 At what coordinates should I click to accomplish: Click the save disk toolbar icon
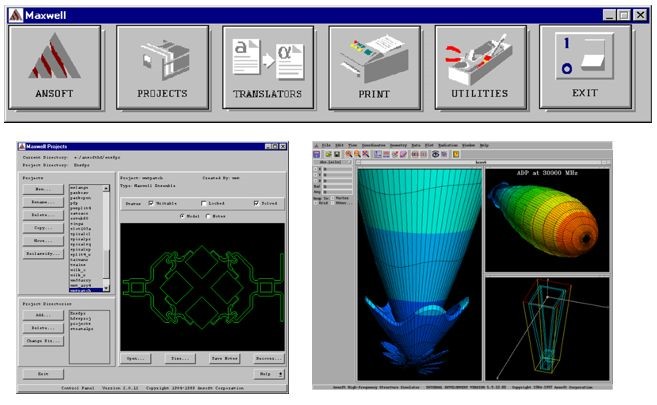pyautogui.click(x=337, y=155)
